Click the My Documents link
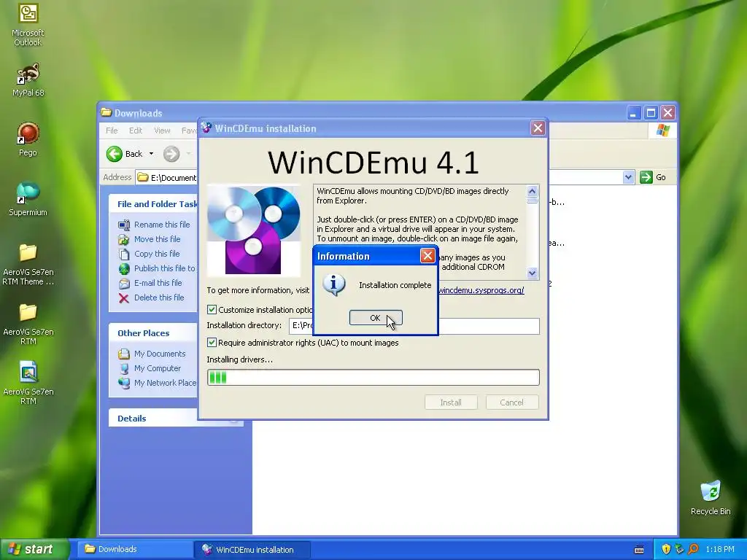Viewport: 747px width, 560px height. point(160,354)
